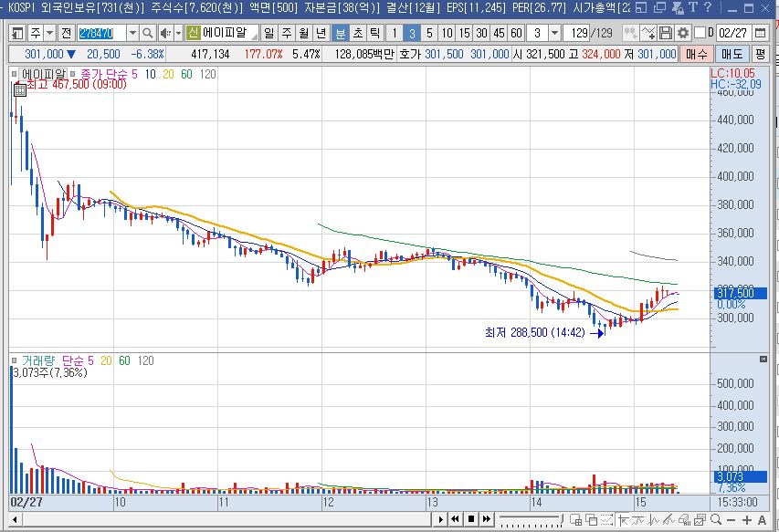Viewport: 779px width, 532px height.
Task: Click the 1 minute interval button
Action: point(395,33)
